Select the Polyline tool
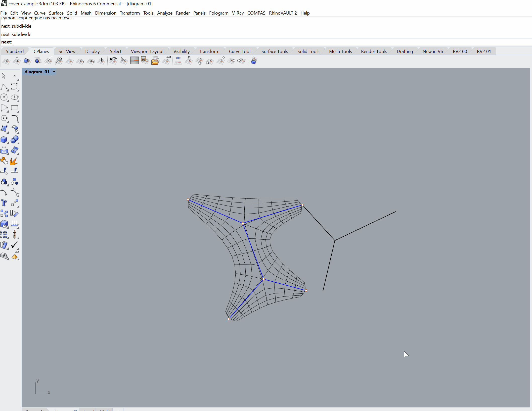Image resolution: width=532 pixels, height=411 pixels. pyautogui.click(x=4, y=87)
